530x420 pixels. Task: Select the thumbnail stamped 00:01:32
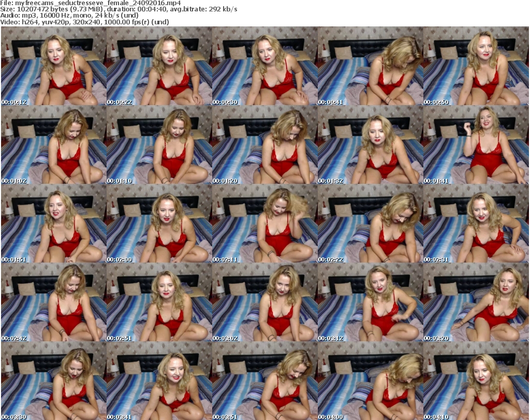click(x=371, y=144)
